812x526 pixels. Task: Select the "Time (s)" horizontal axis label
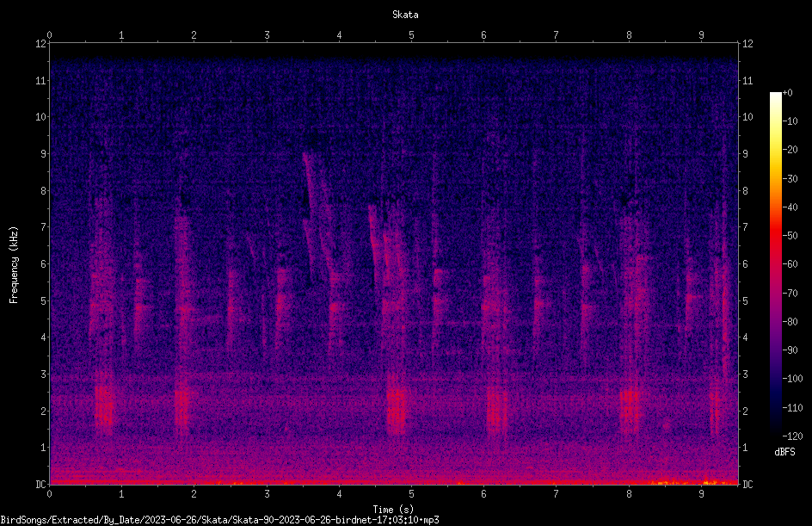point(393,510)
